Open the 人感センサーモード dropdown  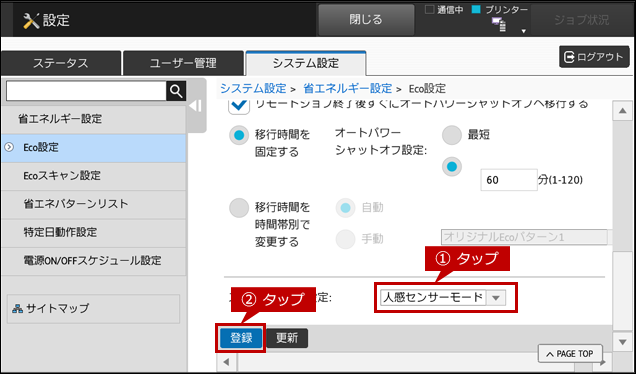(443, 298)
